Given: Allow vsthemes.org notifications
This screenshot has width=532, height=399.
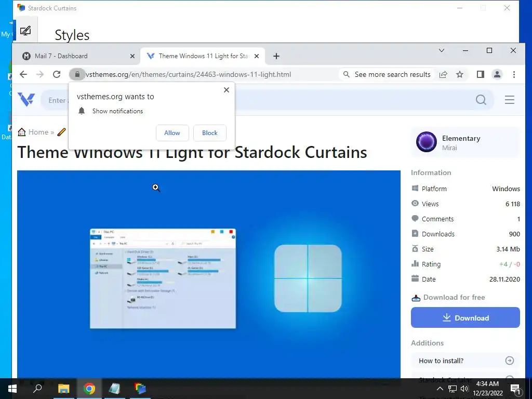Looking at the screenshot, I should [x=172, y=133].
